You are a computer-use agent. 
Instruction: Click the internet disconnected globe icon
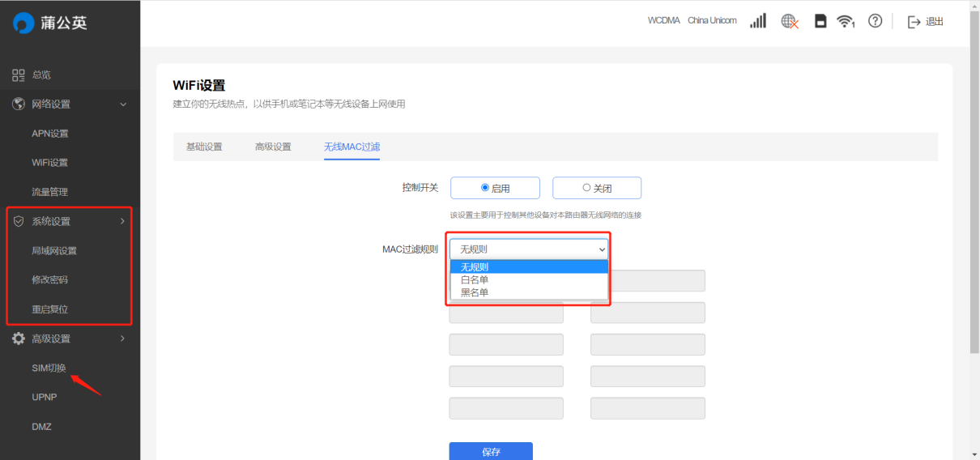(x=790, y=22)
